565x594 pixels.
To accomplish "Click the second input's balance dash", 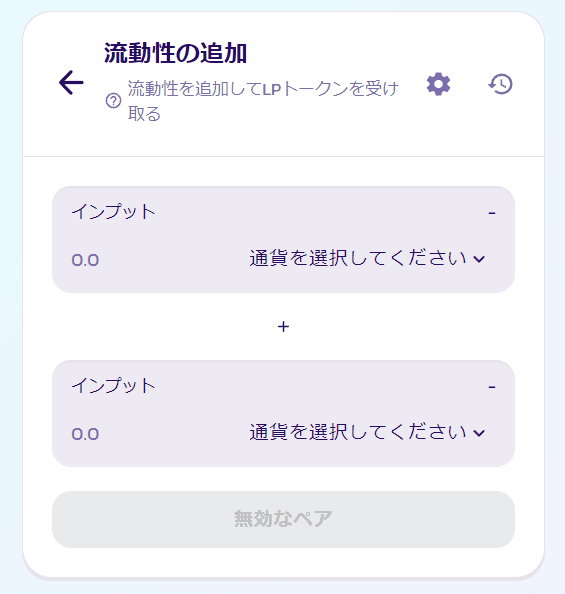I will tap(492, 387).
